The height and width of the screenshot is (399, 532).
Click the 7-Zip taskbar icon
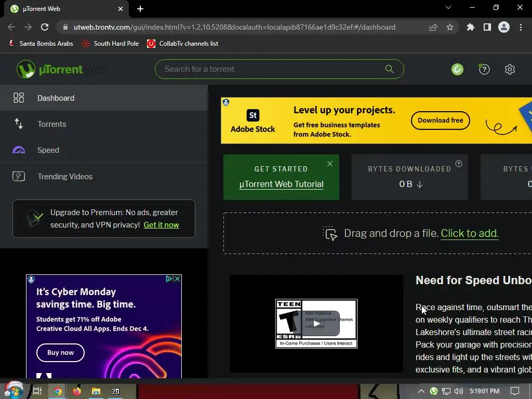point(115,391)
